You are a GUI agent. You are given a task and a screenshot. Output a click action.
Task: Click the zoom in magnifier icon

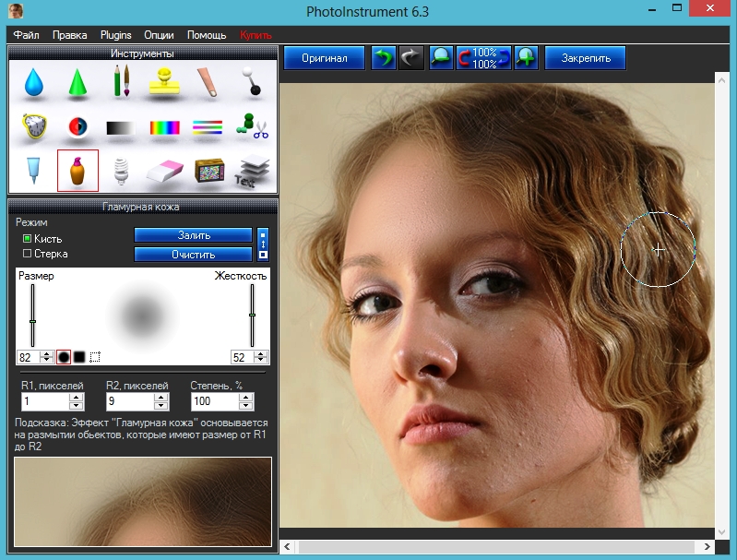tap(526, 58)
